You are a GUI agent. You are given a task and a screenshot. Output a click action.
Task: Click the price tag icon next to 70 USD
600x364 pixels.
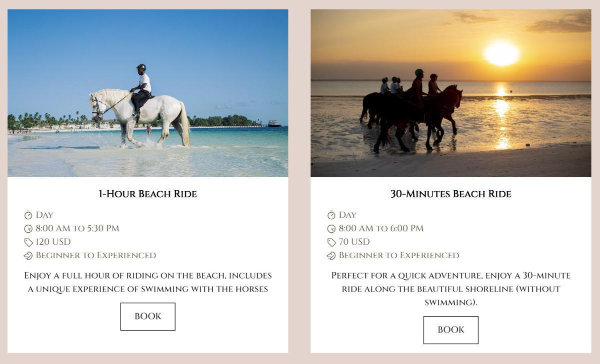pyautogui.click(x=331, y=242)
